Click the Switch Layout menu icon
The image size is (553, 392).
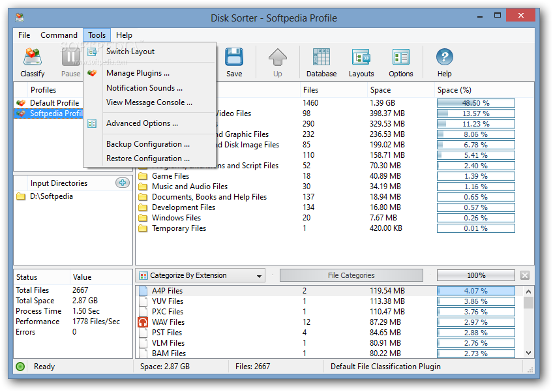click(92, 52)
